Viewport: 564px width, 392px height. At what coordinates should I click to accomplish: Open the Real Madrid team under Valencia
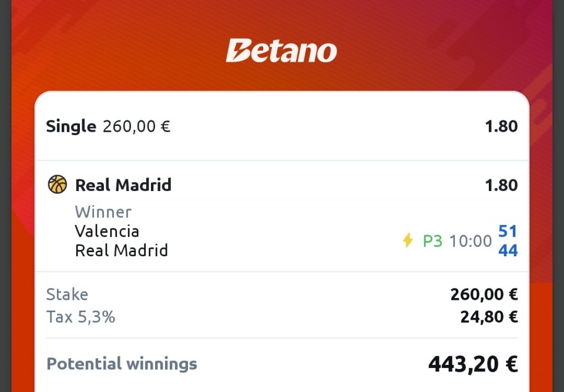121,250
